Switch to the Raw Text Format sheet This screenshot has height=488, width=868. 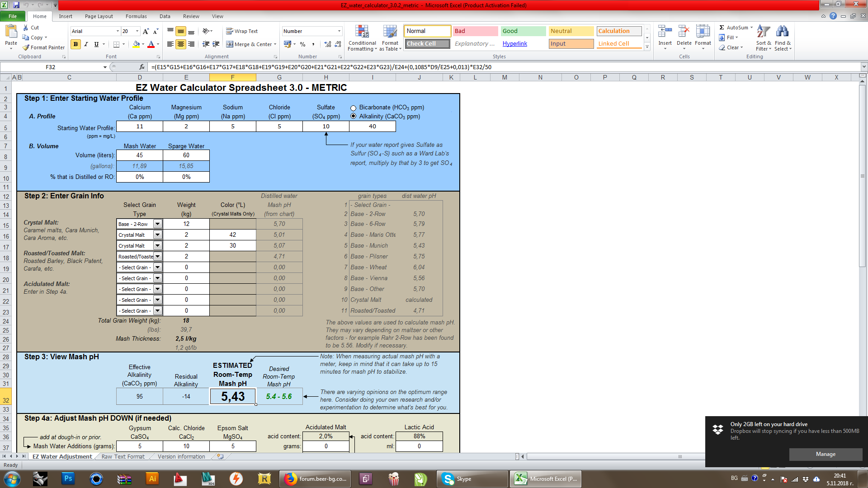tap(123, 457)
